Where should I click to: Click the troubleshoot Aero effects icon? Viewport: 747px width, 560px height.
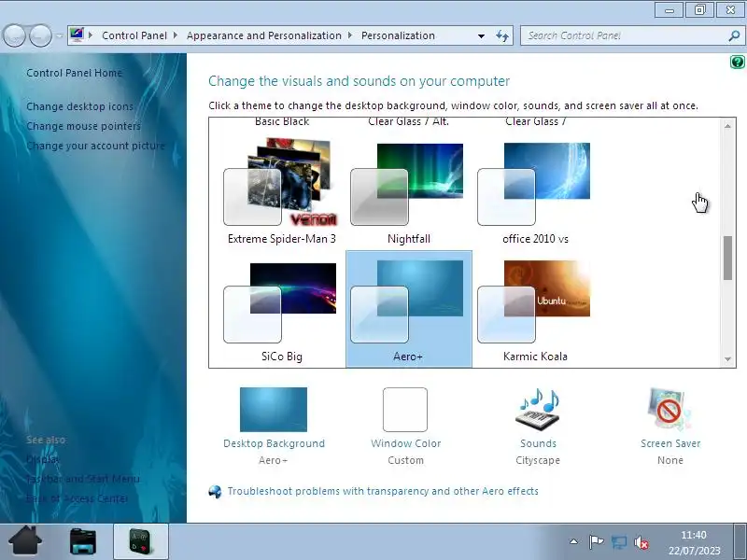(216, 492)
